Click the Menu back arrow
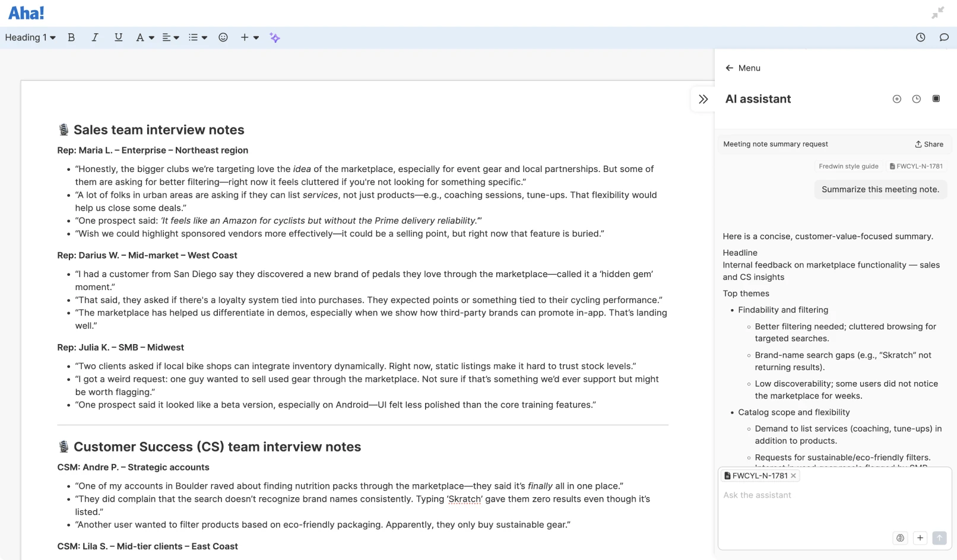Viewport: 957px width, 560px height. click(729, 68)
